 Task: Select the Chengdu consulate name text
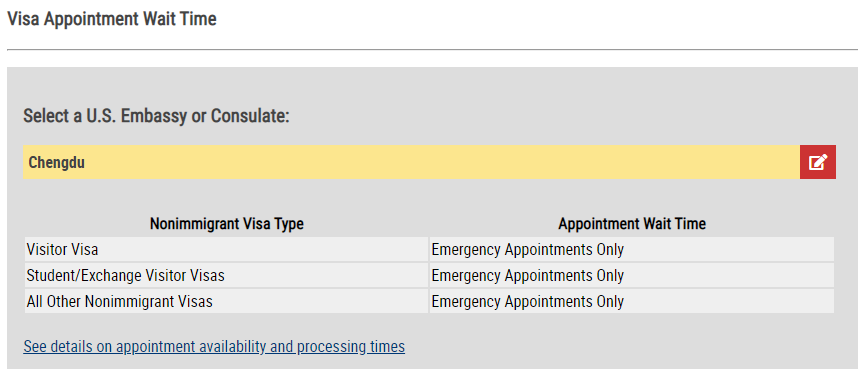pyautogui.click(x=56, y=163)
